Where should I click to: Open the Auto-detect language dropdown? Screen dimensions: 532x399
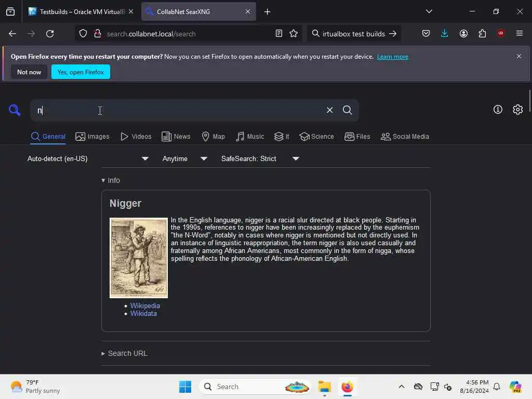tap(88, 158)
